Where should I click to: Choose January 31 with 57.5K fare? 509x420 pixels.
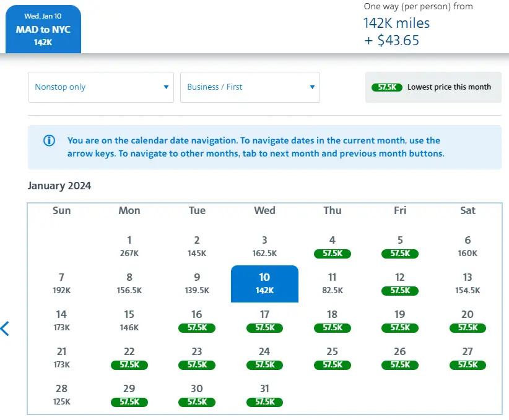tap(264, 395)
